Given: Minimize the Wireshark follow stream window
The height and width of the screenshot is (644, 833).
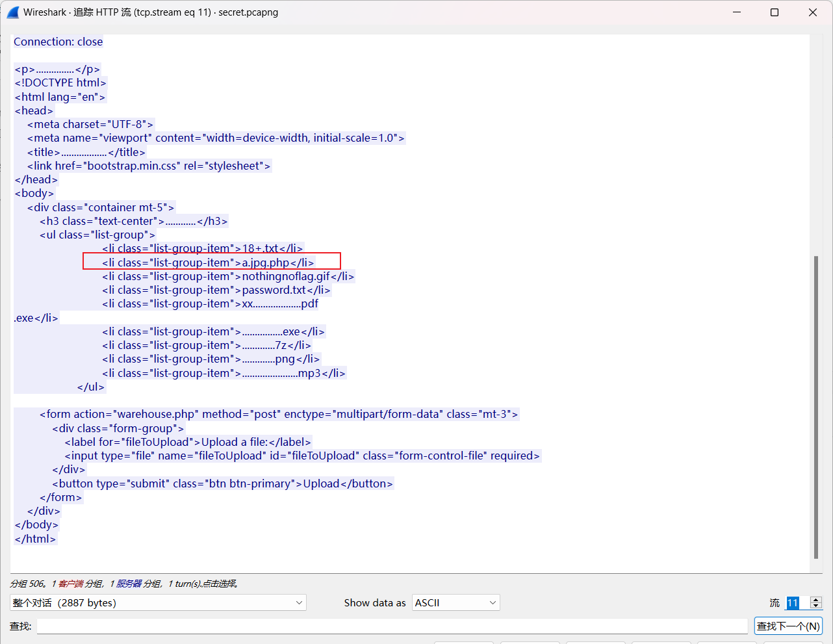Looking at the screenshot, I should click(x=737, y=12).
